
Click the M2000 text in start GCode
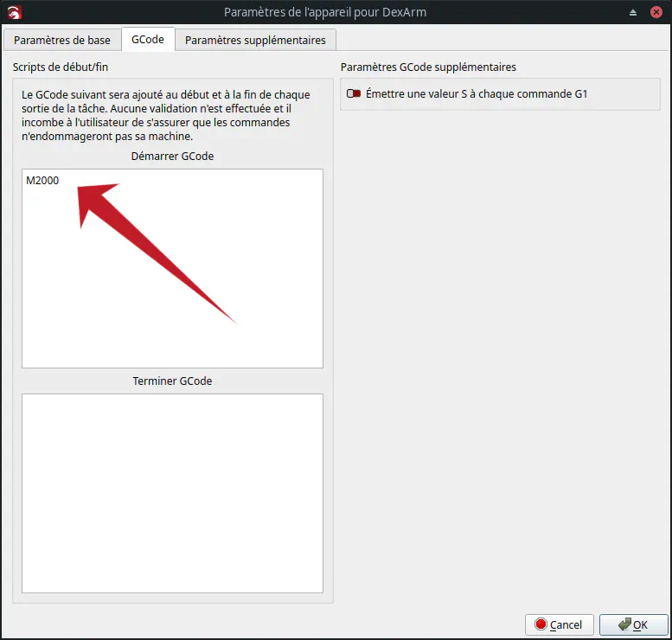coord(42,181)
